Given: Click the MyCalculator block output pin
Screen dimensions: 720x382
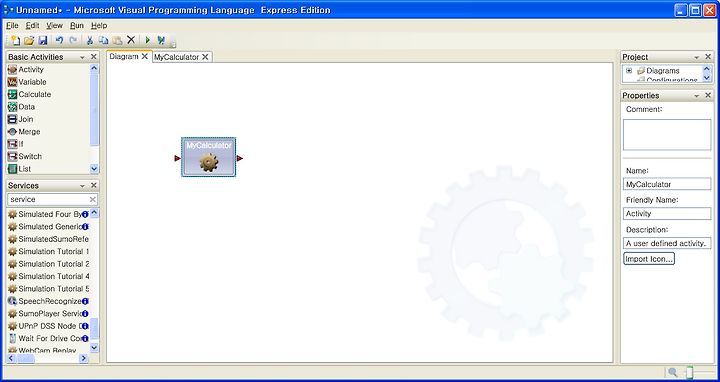Looking at the screenshot, I should (x=240, y=158).
